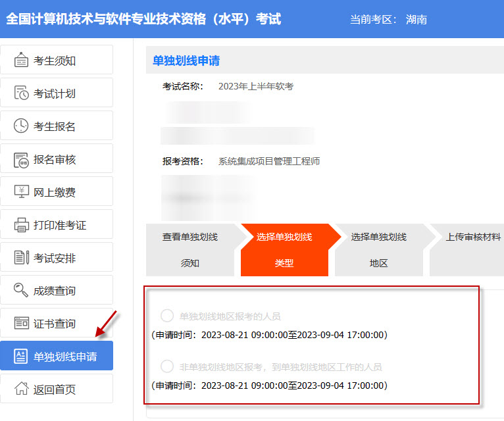504x421 pixels.
Task: Open 报名审核 from the sidebar
Action: [57, 159]
